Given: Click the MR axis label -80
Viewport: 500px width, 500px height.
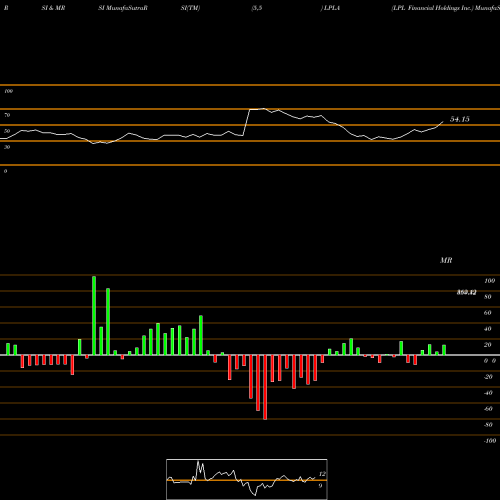Looking at the screenshot, I should click(x=488, y=425).
